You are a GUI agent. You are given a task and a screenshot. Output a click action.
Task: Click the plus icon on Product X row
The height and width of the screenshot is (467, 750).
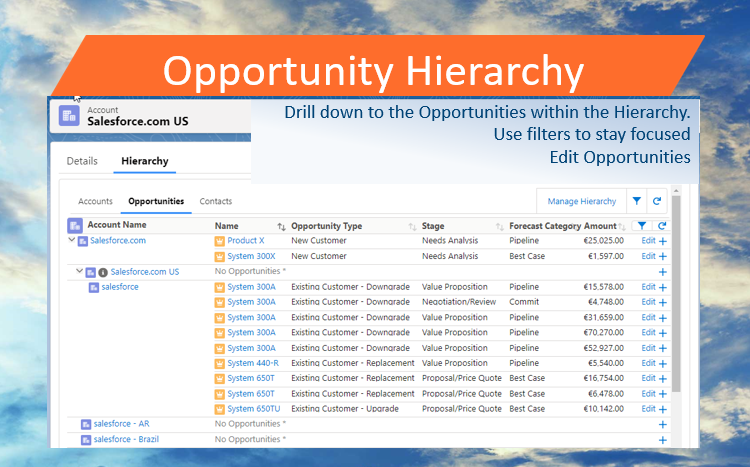pos(662,241)
